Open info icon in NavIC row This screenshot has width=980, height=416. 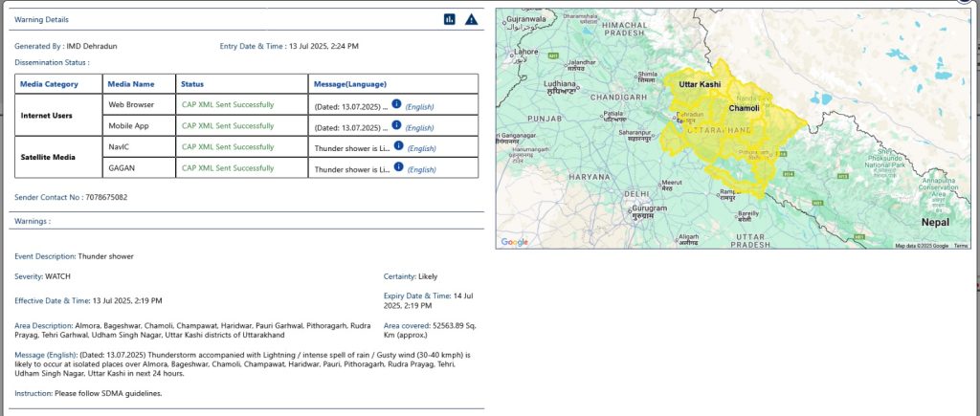(398, 145)
